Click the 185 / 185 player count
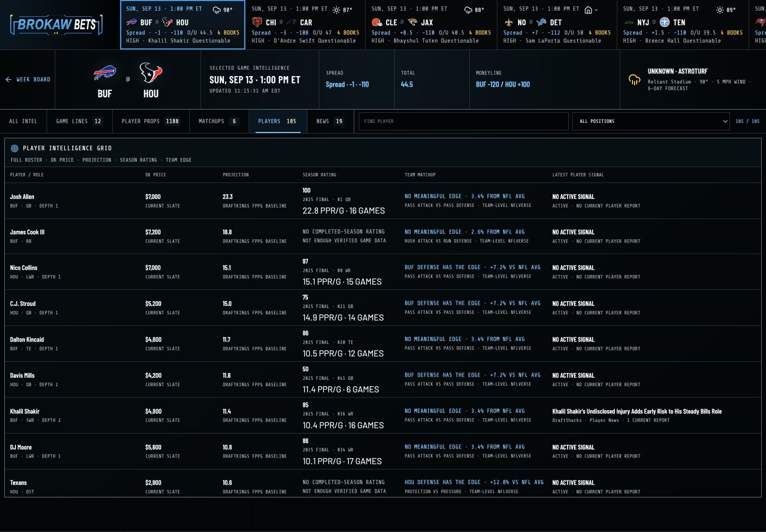This screenshot has height=532, width=766. (x=747, y=121)
